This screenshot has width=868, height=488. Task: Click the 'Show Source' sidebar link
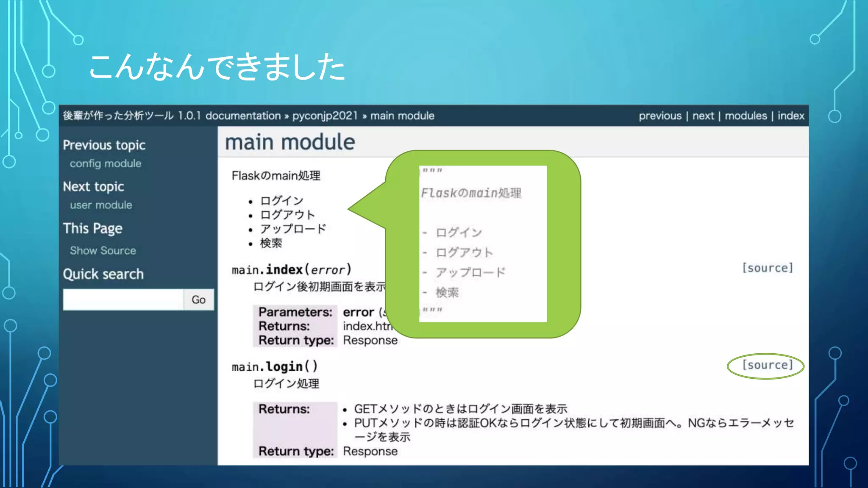103,250
